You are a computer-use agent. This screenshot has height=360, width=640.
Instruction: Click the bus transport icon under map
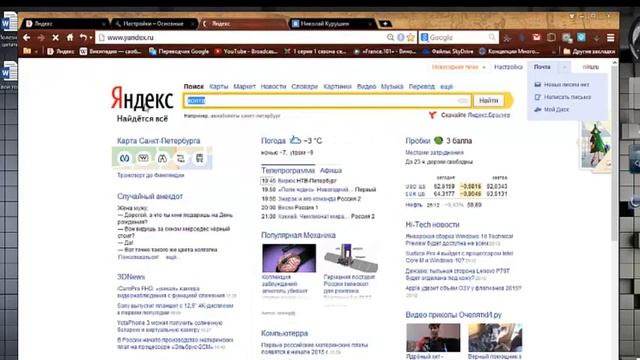(x=199, y=158)
